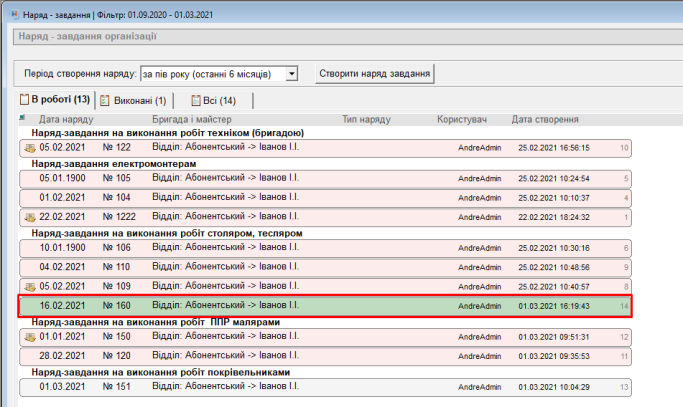The height and width of the screenshot is (407, 683).
Task: Click the 'Користувач' column header
Action: pyautogui.click(x=461, y=119)
